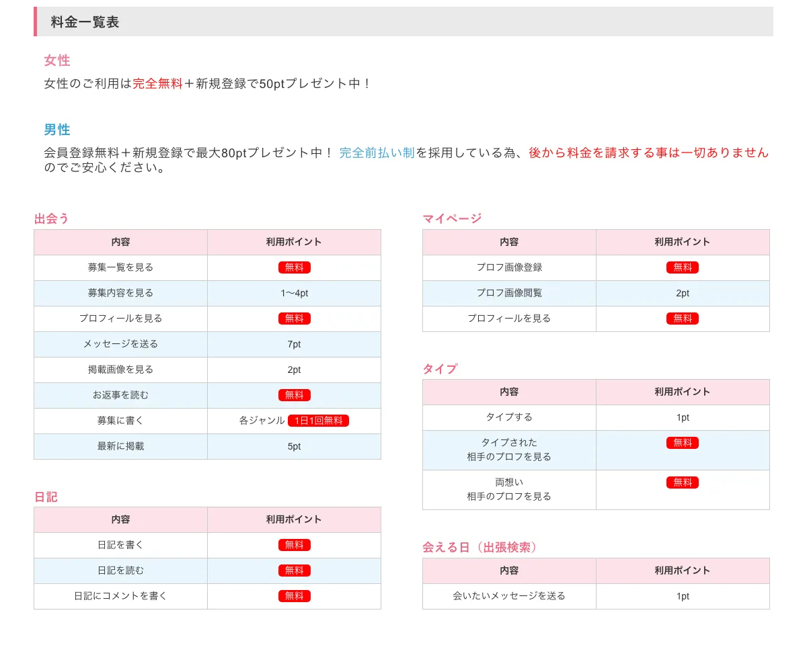Click the お返事を読む cell
Image resolution: width=807 pixels, height=672 pixels.
120,395
